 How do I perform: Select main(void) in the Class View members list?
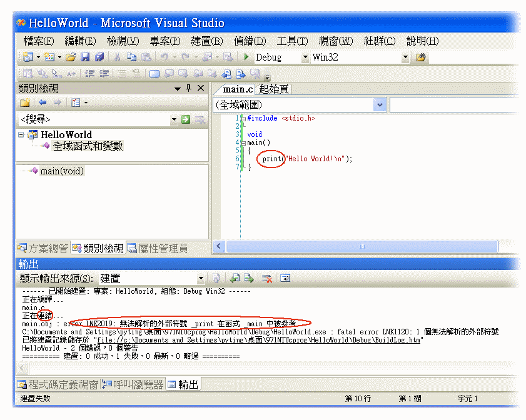point(62,171)
